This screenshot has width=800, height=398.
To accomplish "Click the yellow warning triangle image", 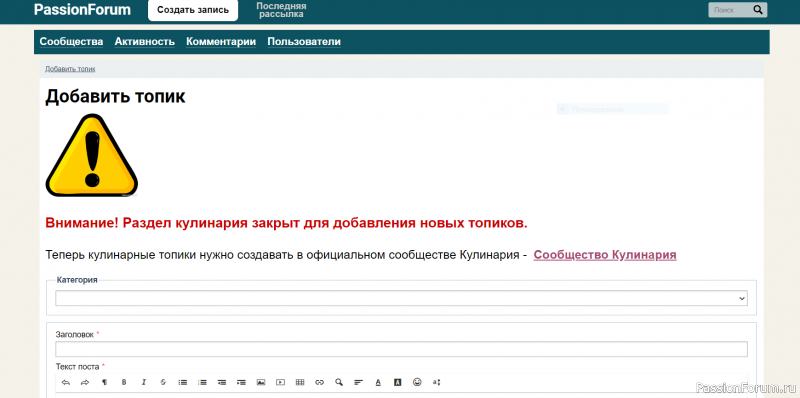I will tap(92, 155).
